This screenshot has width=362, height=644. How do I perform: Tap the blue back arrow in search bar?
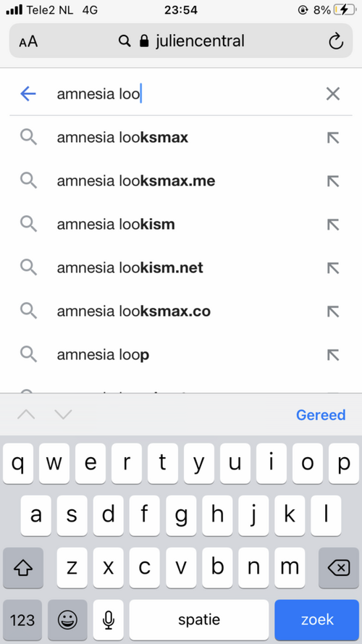point(28,94)
